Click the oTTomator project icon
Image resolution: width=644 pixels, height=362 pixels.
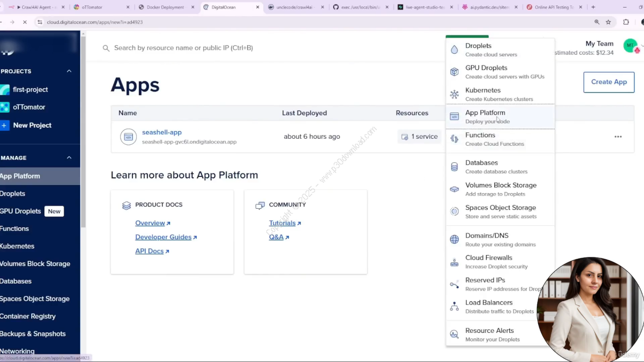(5, 107)
